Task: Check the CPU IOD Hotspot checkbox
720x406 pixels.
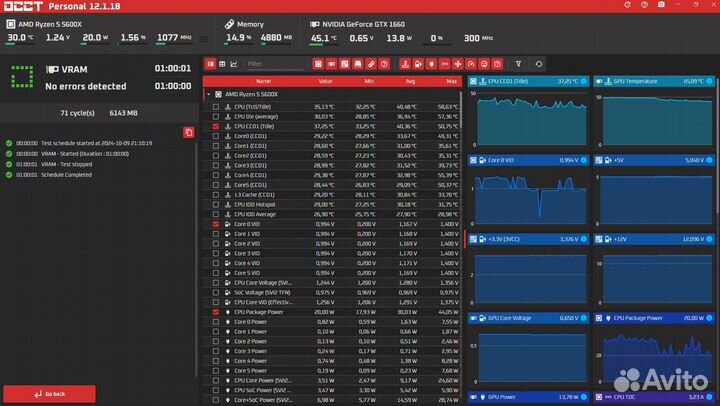Action: click(x=216, y=204)
